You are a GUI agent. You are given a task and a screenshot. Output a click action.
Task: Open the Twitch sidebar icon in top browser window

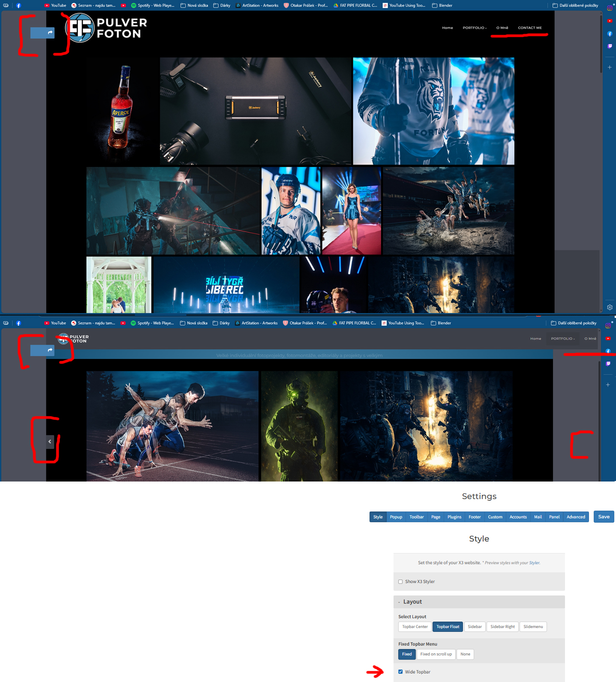pos(610,46)
